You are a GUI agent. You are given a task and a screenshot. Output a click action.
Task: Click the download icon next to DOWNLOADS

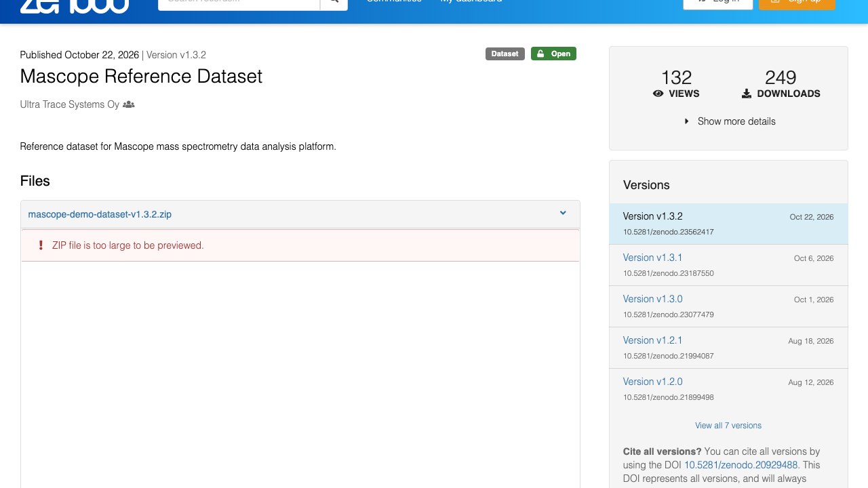point(747,94)
